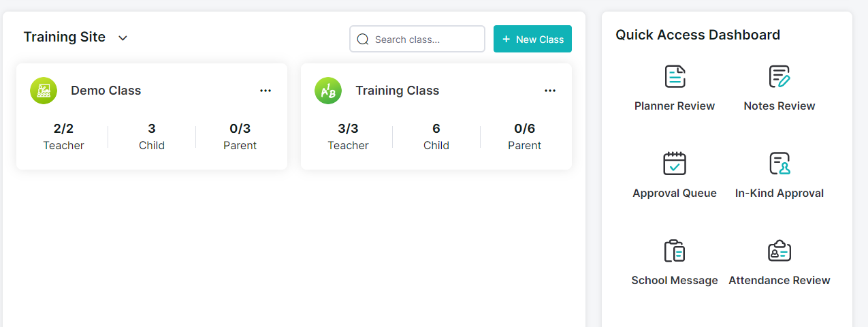Click the Training Site heading text
The width and height of the screenshot is (868, 327).
(65, 37)
